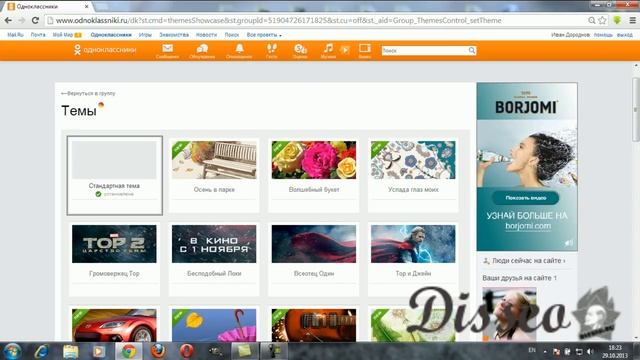Viewport: 640px width, 360px height.
Task: Select the Волшебный букет theme
Action: pos(314,175)
